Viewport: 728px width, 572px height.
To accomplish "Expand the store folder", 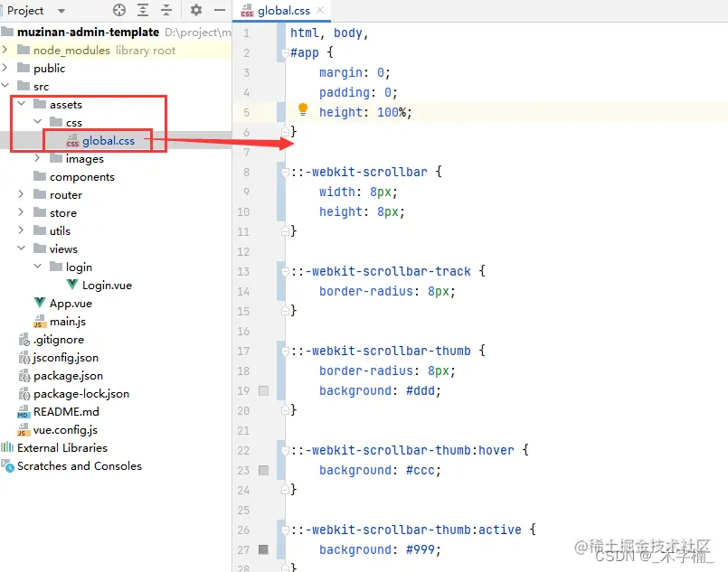I will coord(22,212).
